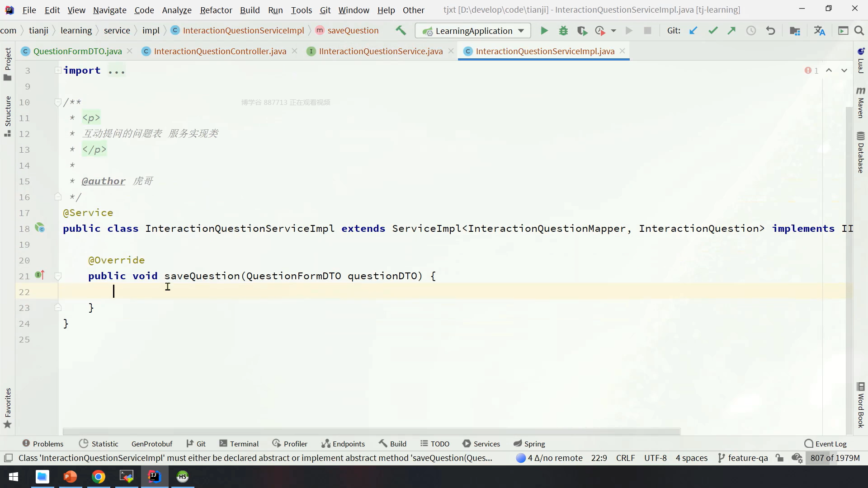
Task: Toggle the Database side panel
Action: tap(860, 153)
